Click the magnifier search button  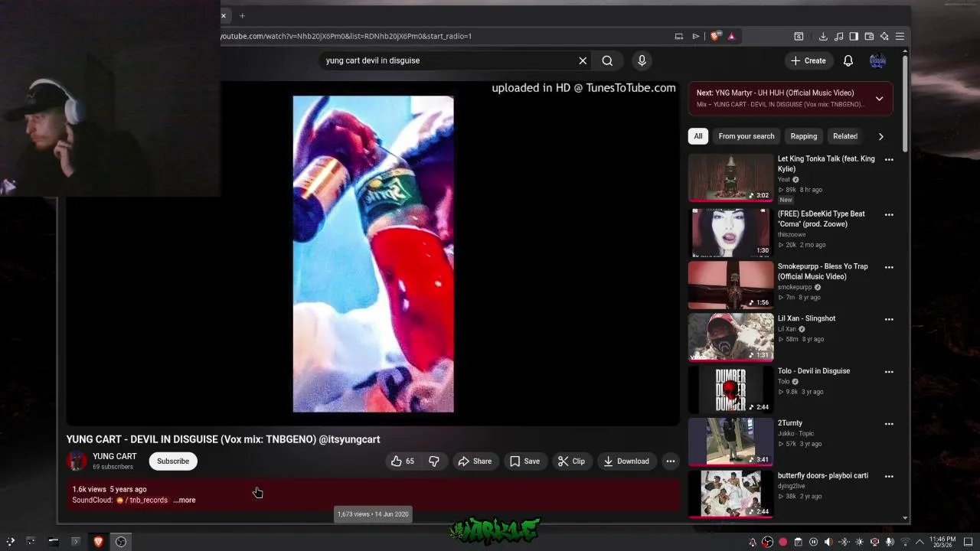607,60
